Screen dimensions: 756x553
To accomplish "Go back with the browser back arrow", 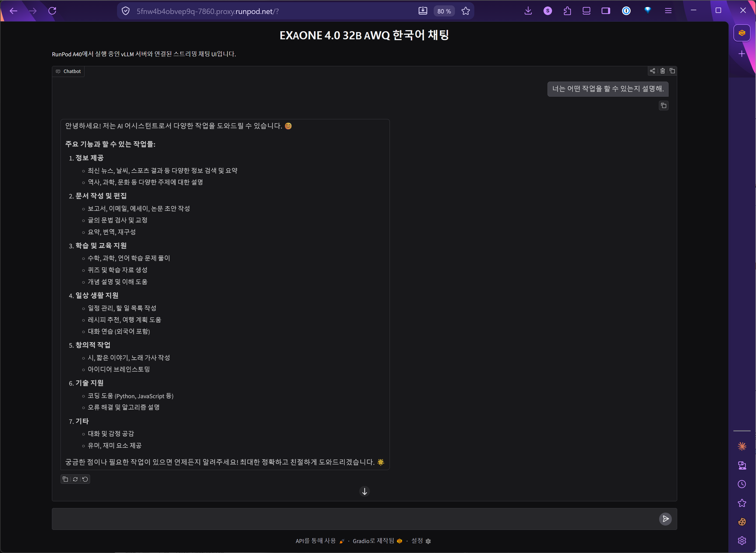I will coord(13,11).
